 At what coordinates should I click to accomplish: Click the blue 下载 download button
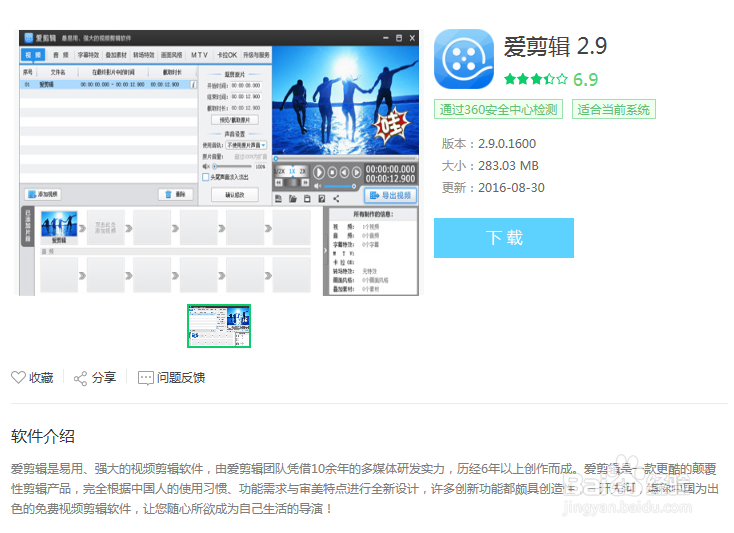(503, 238)
